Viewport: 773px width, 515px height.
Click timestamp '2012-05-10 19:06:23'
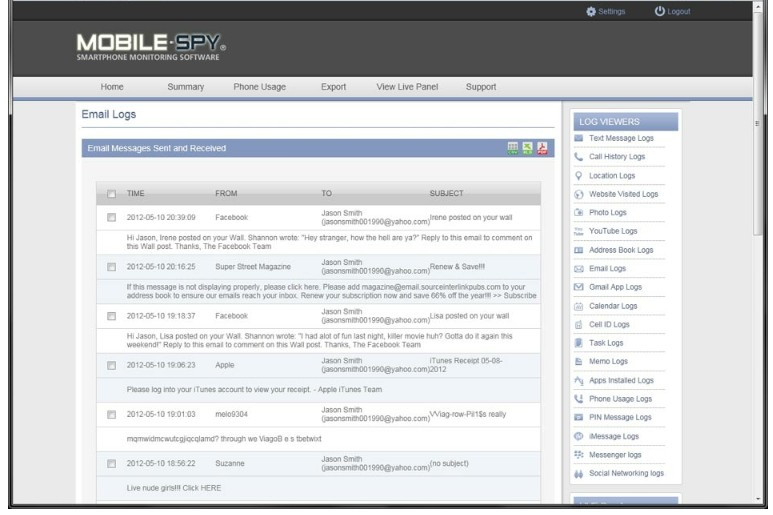click(161, 365)
